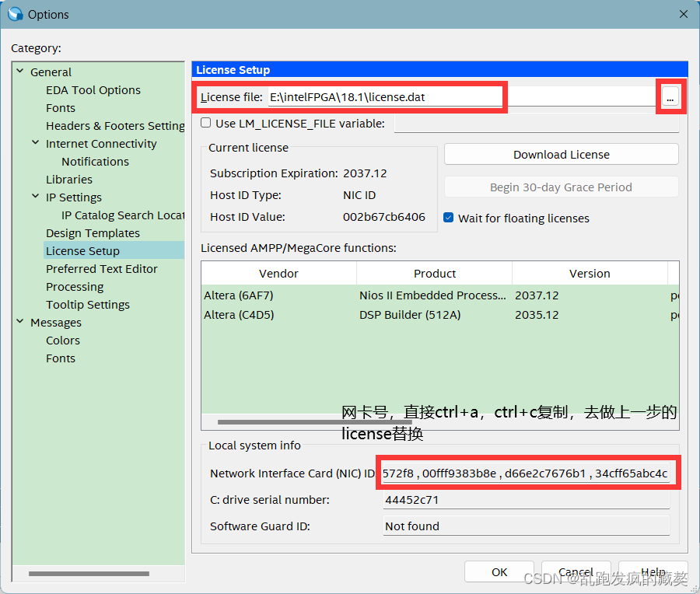Viewport: 700px width, 594px height.
Task: Select Colors under Messages
Action: click(62, 340)
